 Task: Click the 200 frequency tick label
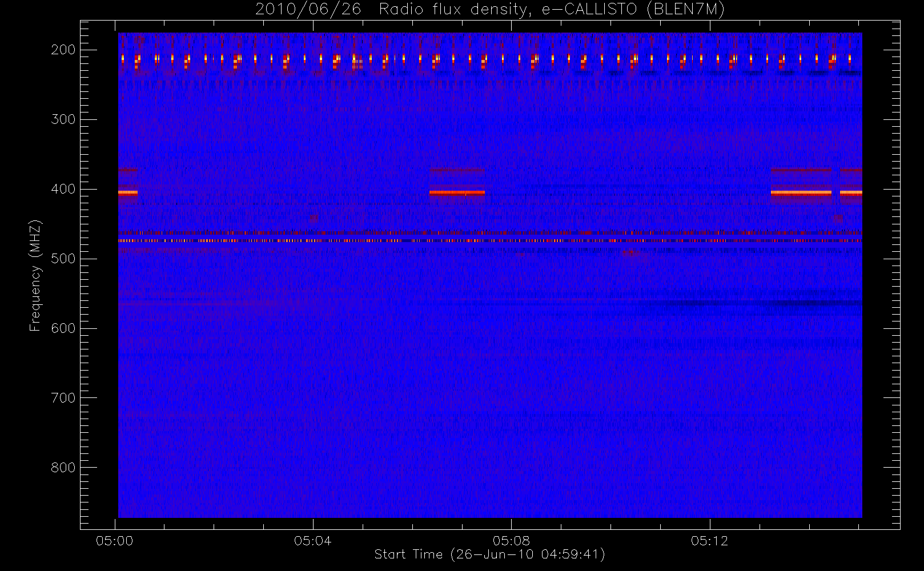tap(63, 50)
